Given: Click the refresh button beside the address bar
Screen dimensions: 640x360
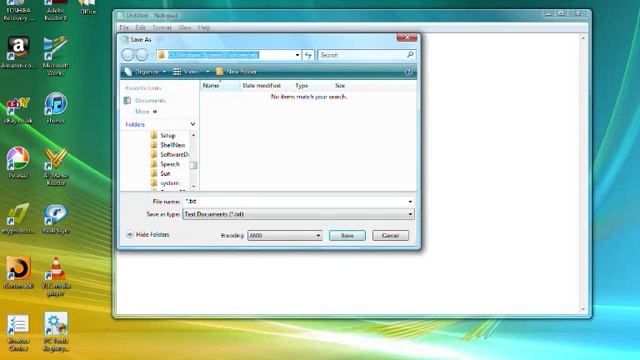Looking at the screenshot, I should [x=308, y=55].
